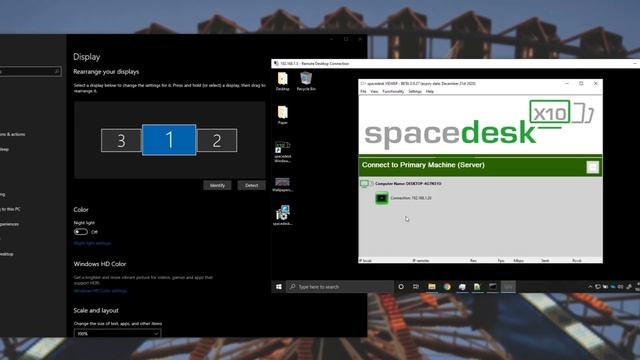
Task: Open the Recycle Bin icon
Action: [306, 81]
